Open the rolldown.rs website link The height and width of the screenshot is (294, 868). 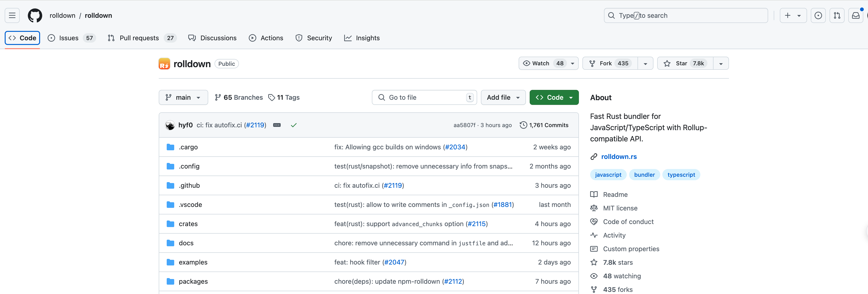click(x=619, y=157)
